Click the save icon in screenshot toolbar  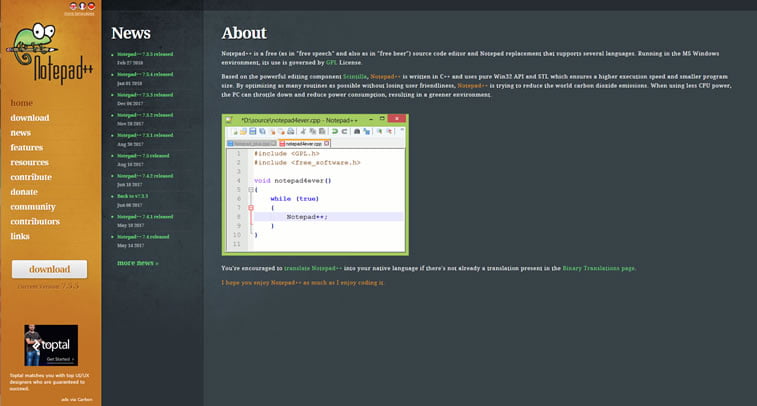(x=252, y=131)
